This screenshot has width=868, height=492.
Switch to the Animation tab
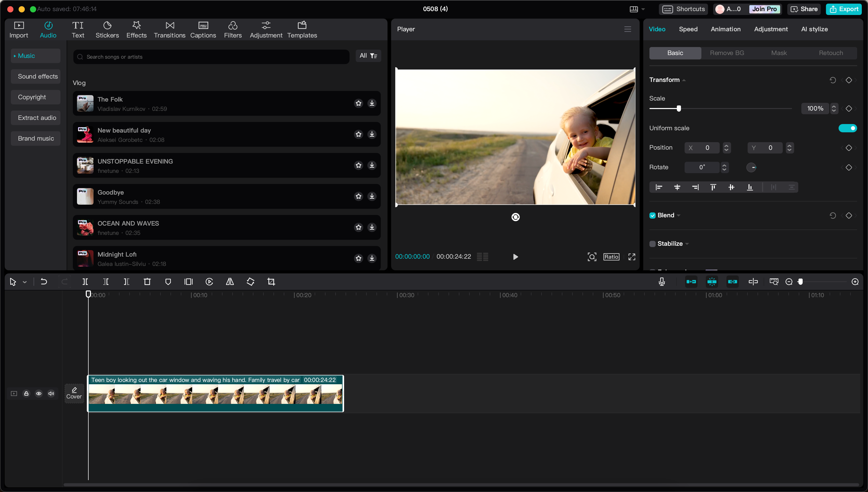click(x=726, y=29)
